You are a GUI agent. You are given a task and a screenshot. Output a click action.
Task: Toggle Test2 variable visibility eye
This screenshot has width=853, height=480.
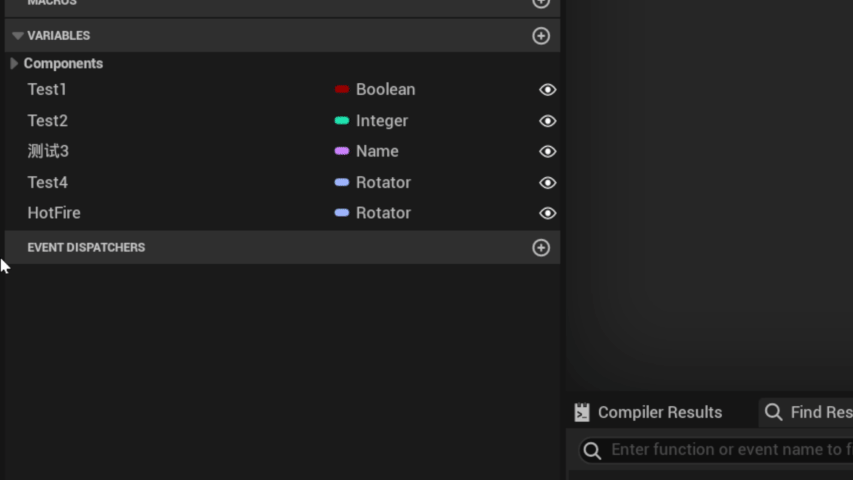[x=547, y=121]
